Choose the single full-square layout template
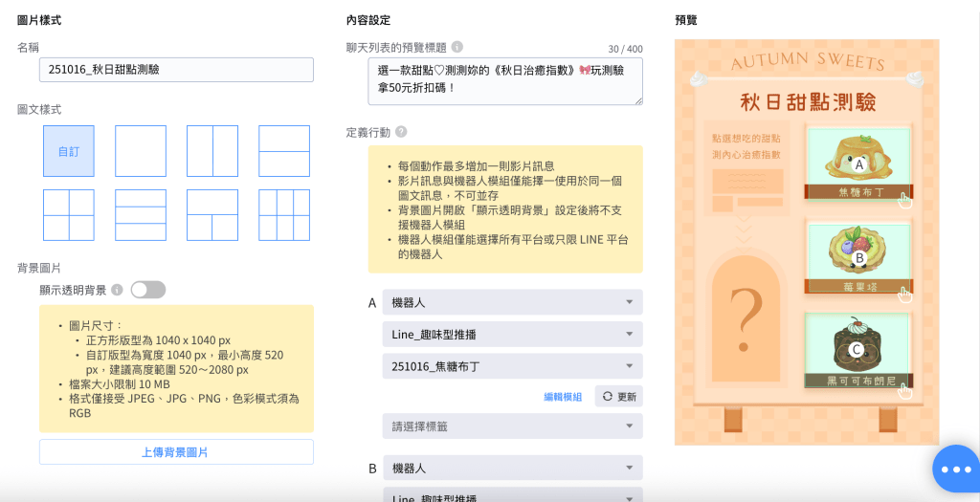The height and width of the screenshot is (502, 980). tap(140, 151)
